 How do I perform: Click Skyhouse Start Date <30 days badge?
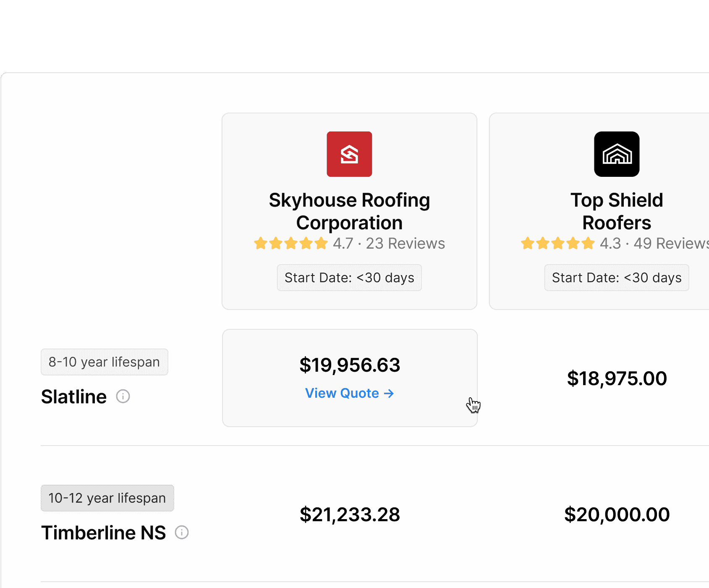click(349, 278)
